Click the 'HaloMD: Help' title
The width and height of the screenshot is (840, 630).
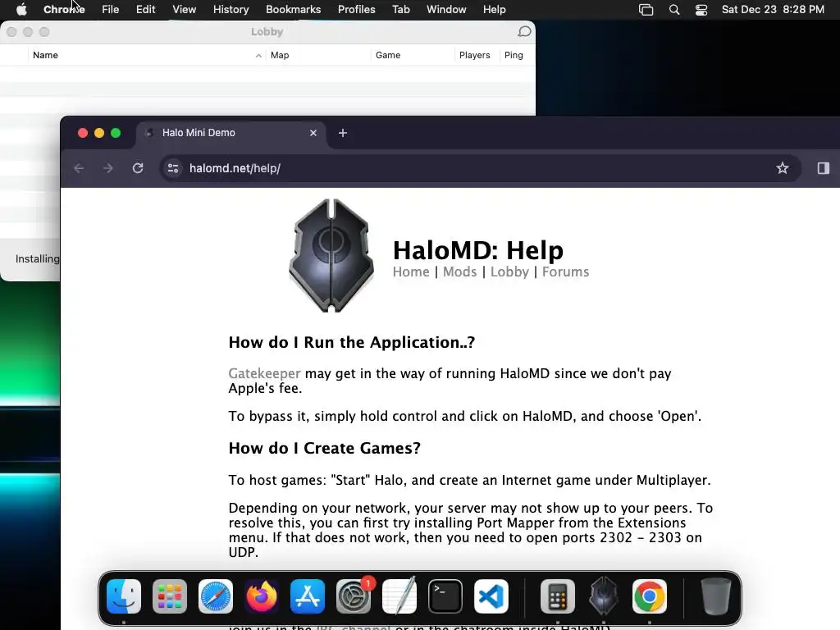(478, 250)
